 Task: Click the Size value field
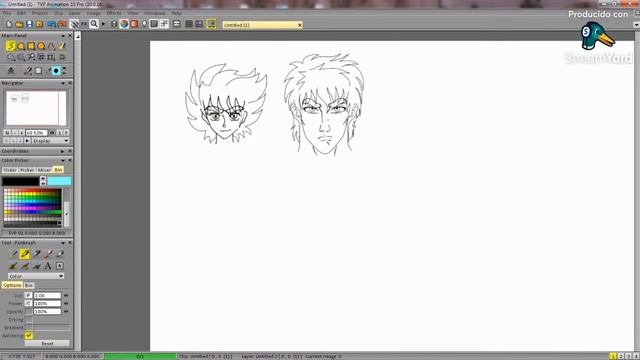(47, 295)
